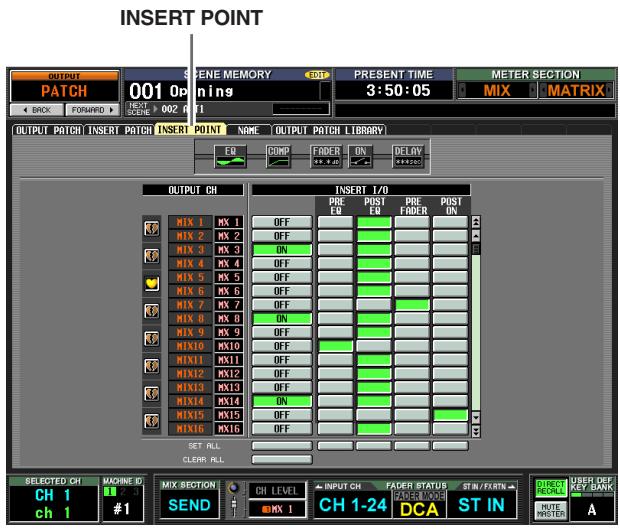The width and height of the screenshot is (620, 529).
Task: Click the DIRECT RECALL button
Action: click(551, 488)
